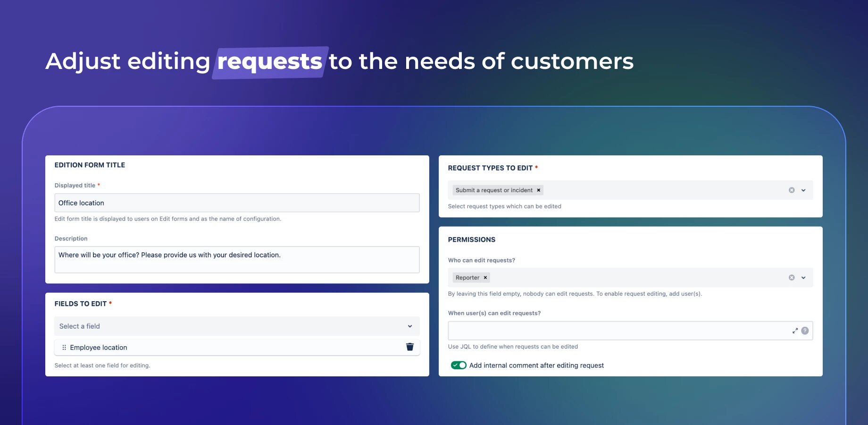Expand the JQL editor
The height and width of the screenshot is (425, 868).
click(x=795, y=331)
